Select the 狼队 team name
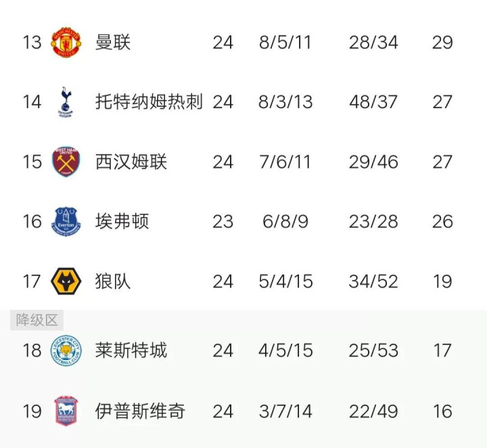 [113, 281]
